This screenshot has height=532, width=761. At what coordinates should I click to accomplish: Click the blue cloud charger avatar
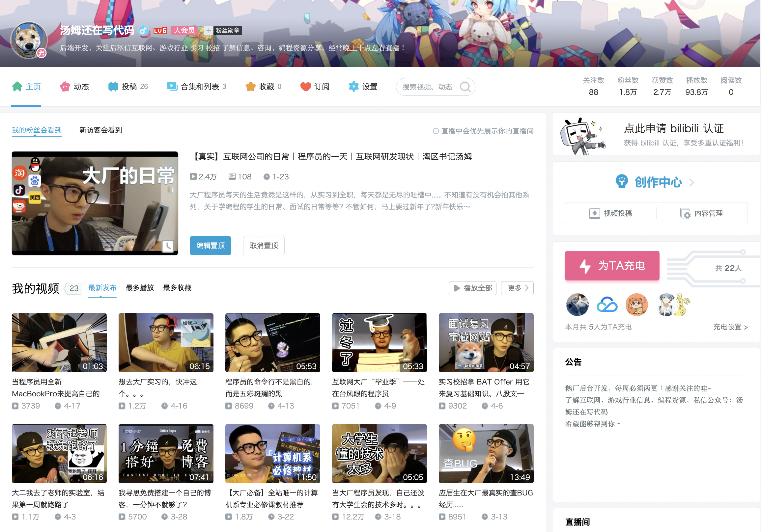point(607,305)
